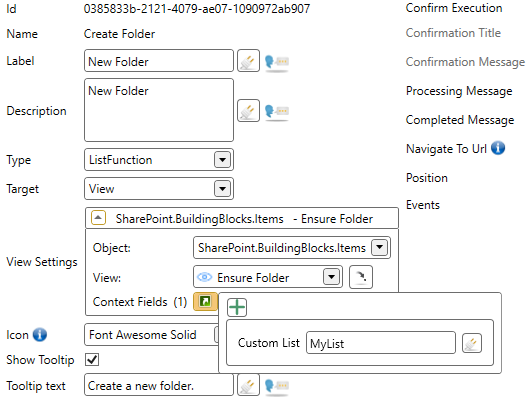
Task: Click the Confirmation Message label
Action: click(x=465, y=62)
